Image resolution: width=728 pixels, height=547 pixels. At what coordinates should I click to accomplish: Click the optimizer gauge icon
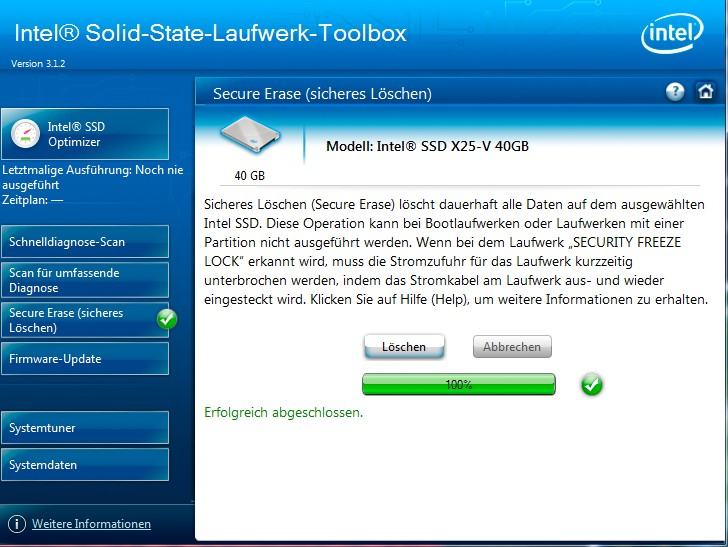tap(25, 134)
